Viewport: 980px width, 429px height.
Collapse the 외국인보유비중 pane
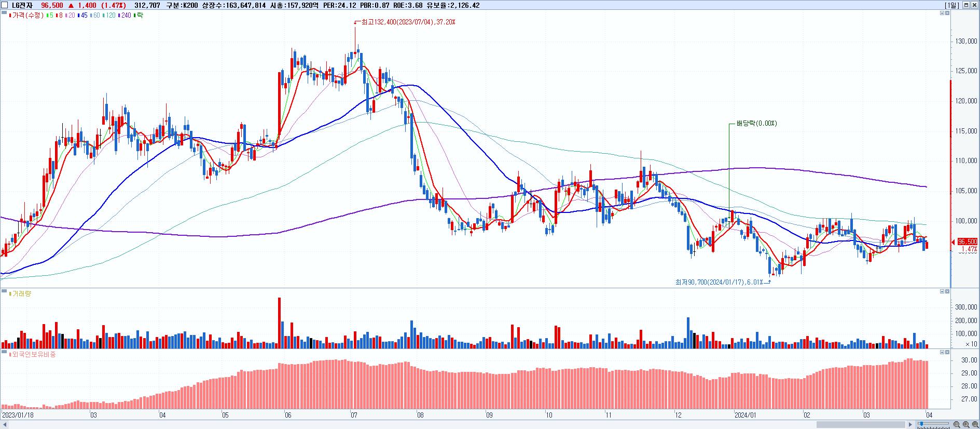(942, 352)
